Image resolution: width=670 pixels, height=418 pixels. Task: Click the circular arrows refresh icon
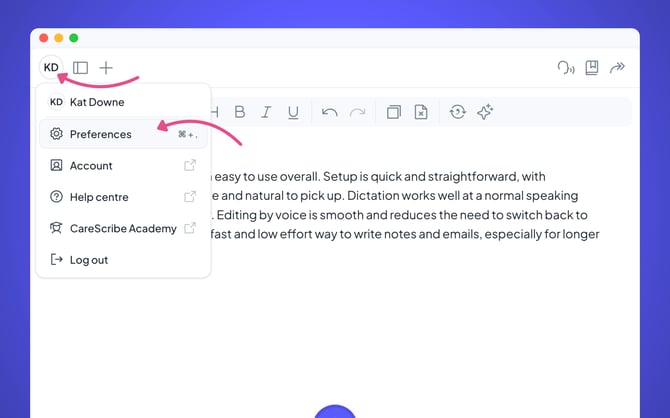[x=457, y=112]
